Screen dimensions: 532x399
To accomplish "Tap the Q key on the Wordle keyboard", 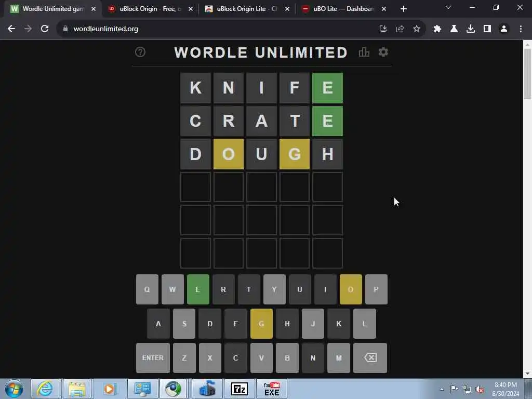I will pyautogui.click(x=147, y=289).
